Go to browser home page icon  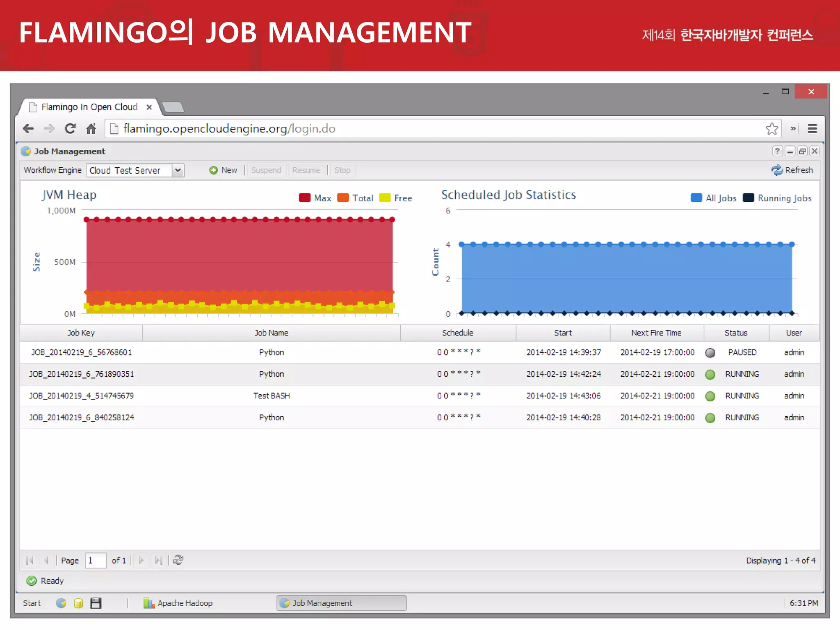click(x=91, y=129)
